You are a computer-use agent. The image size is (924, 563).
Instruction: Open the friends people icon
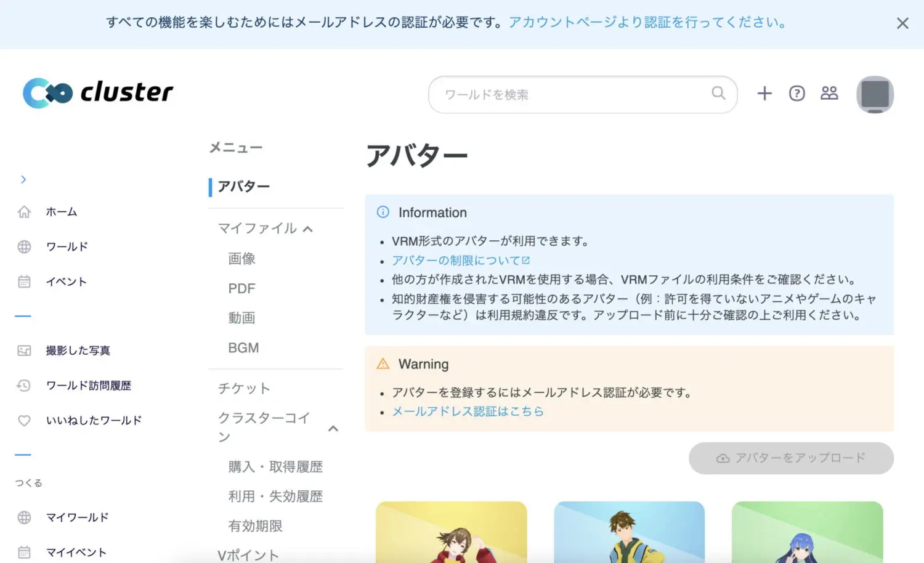(x=829, y=93)
